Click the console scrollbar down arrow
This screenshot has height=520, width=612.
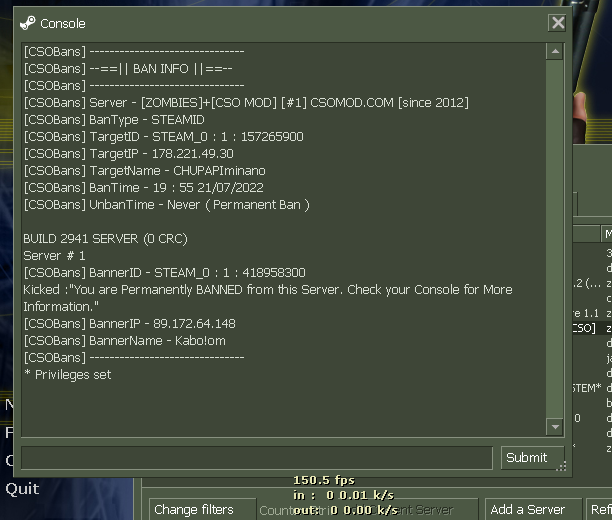click(x=555, y=427)
